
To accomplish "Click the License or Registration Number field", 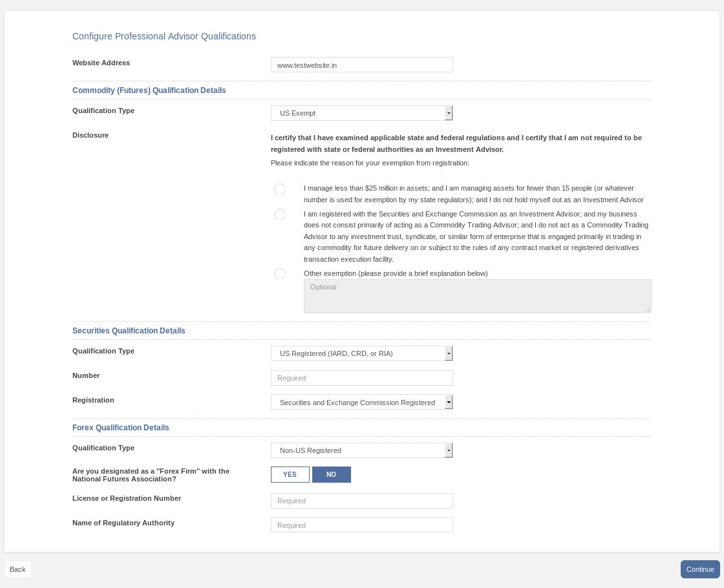I will [x=361, y=501].
